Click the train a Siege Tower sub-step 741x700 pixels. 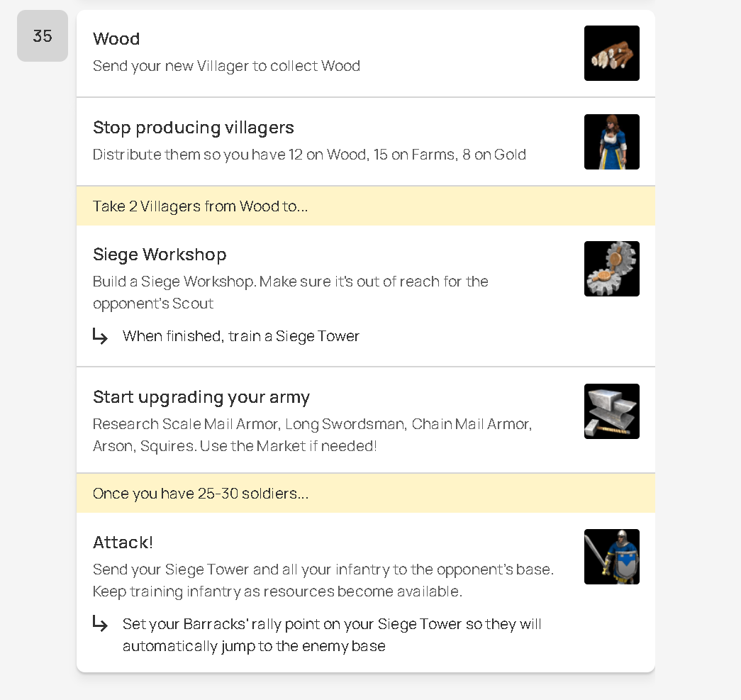[241, 336]
